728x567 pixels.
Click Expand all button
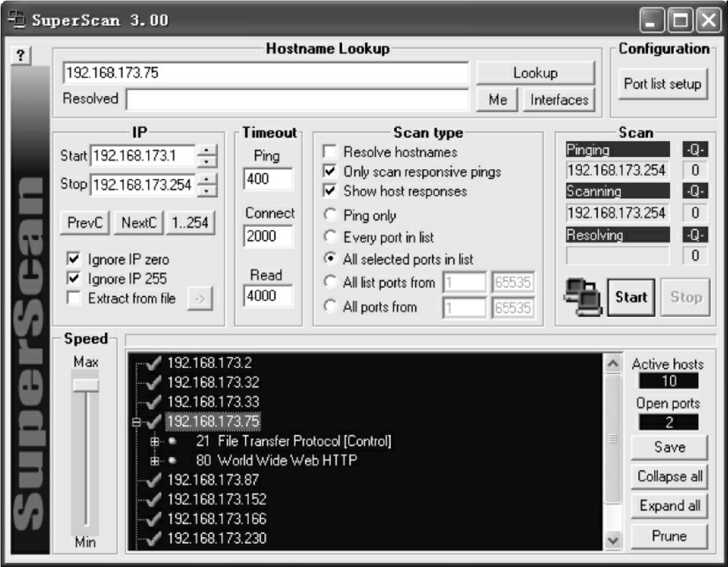coord(670,506)
